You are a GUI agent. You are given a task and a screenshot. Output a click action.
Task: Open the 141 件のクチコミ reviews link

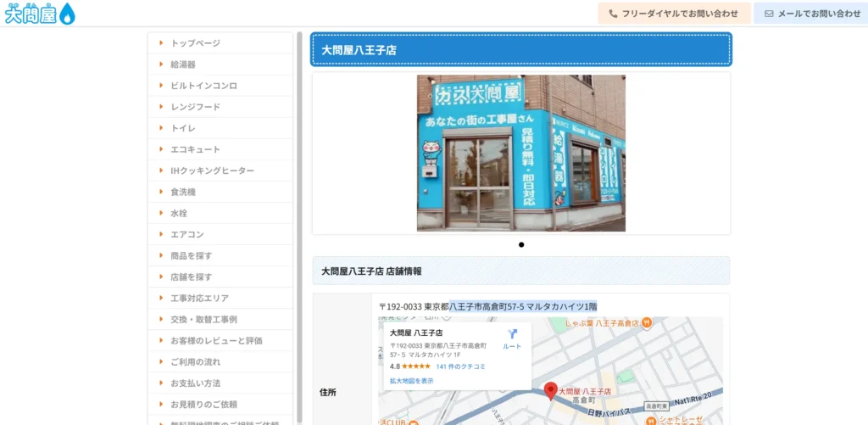pos(460,366)
